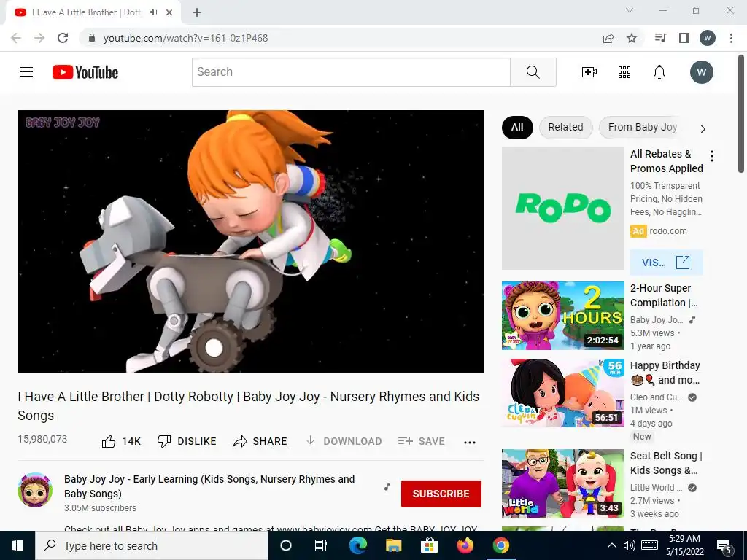Open the 2 Hours compilation thumbnail
The width and height of the screenshot is (747, 560).
coord(563,316)
